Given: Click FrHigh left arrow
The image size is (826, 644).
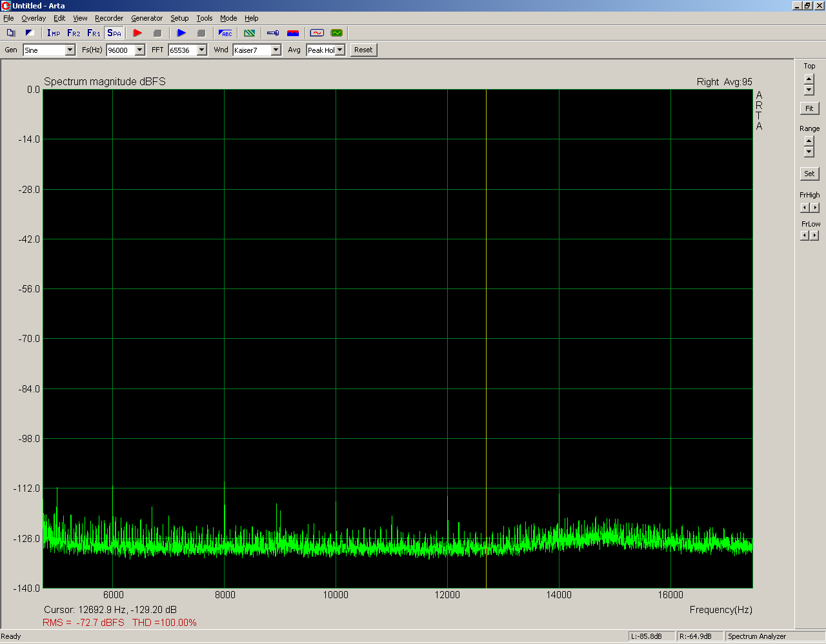Looking at the screenshot, I should coord(804,208).
